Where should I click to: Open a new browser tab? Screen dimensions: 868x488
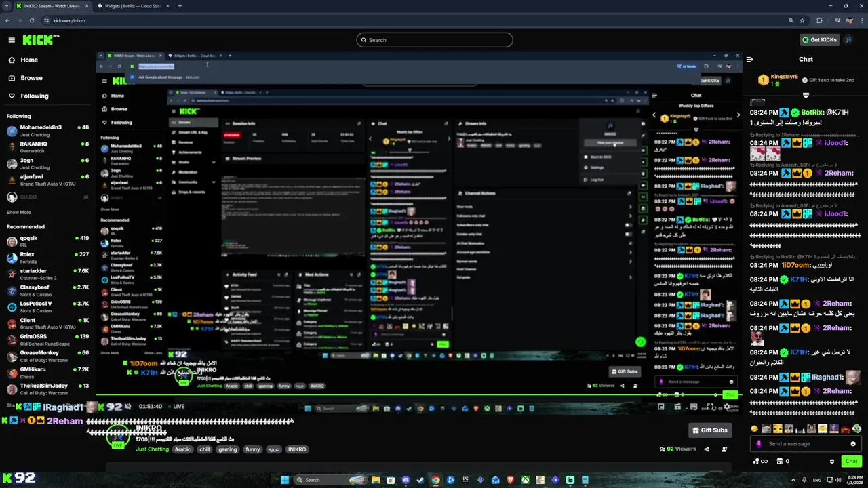[180, 6]
